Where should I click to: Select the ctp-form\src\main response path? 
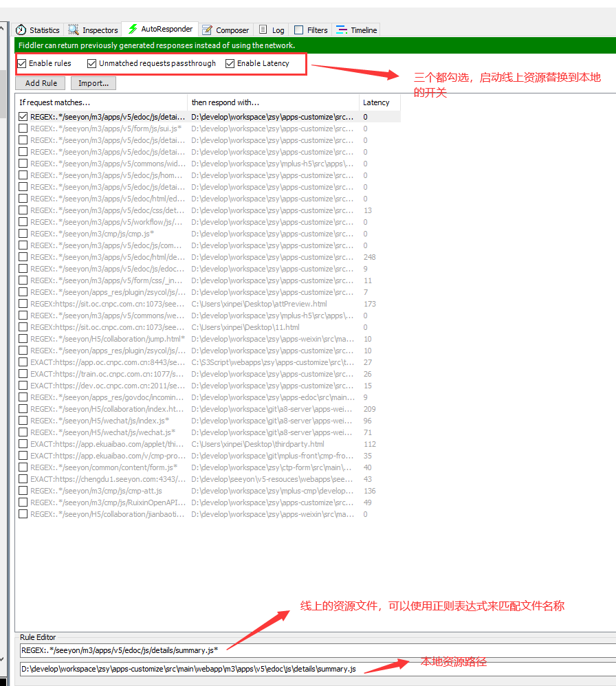(x=272, y=467)
